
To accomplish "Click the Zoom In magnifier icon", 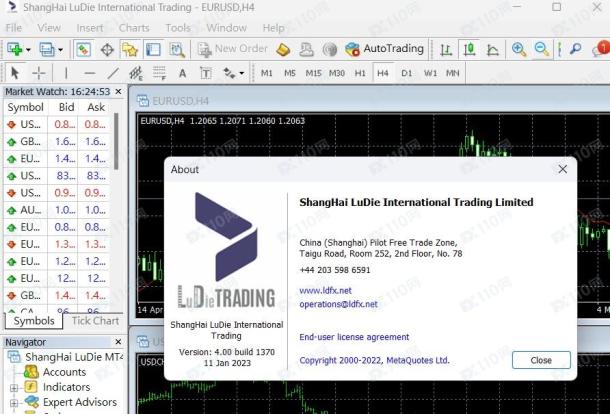I will (519, 49).
